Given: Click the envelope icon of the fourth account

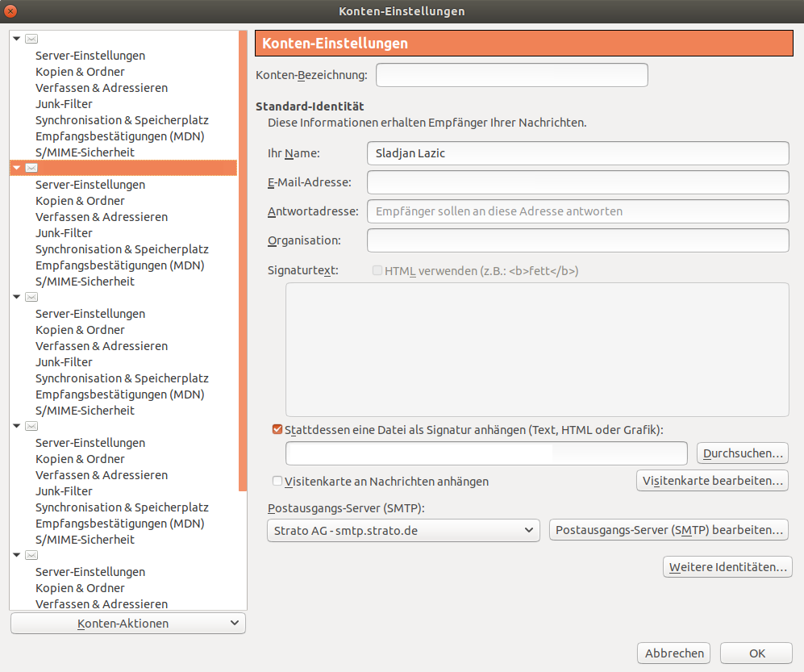Looking at the screenshot, I should pos(31,426).
